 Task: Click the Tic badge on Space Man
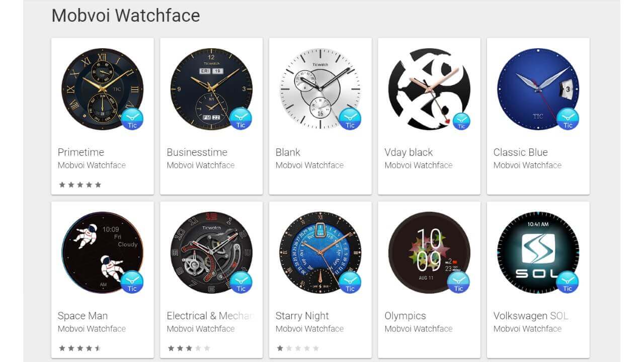coord(132,283)
